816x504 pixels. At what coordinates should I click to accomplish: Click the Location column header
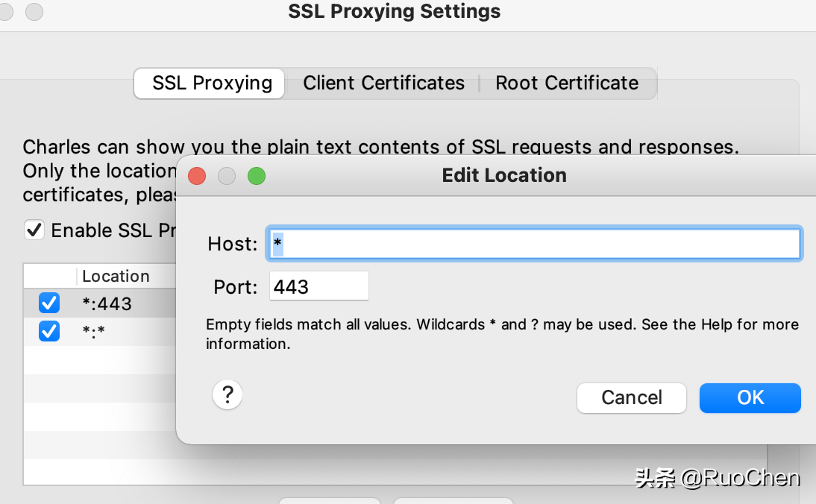127,276
